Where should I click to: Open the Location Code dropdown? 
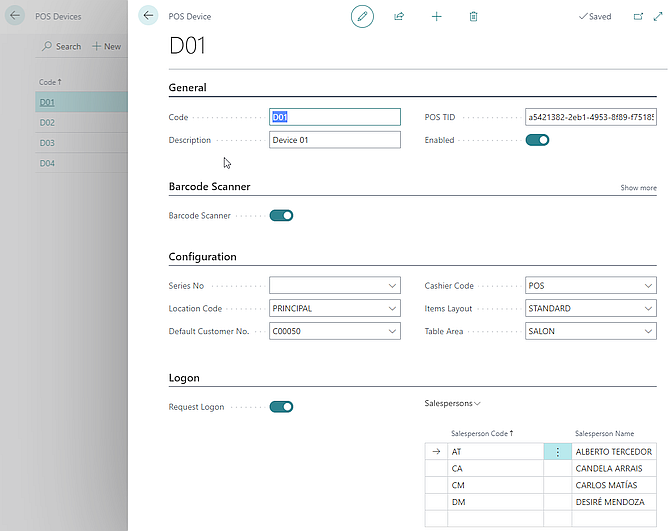392,308
